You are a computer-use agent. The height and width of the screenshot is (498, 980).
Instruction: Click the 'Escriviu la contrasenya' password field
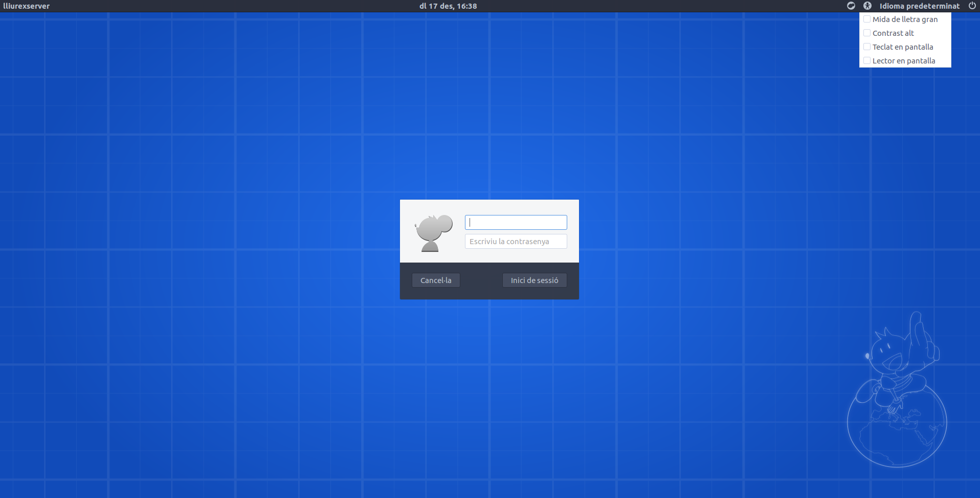516,242
